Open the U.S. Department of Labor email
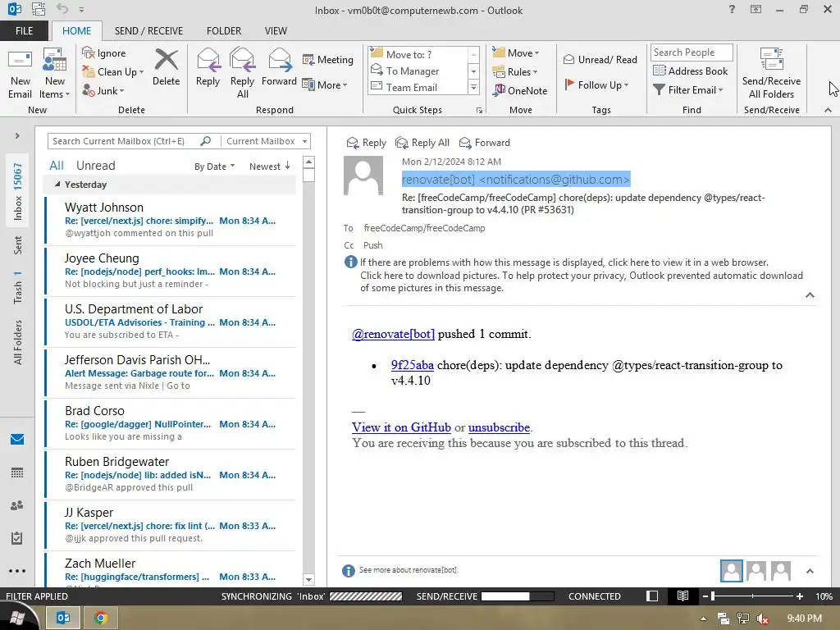840x630 pixels. [171, 322]
